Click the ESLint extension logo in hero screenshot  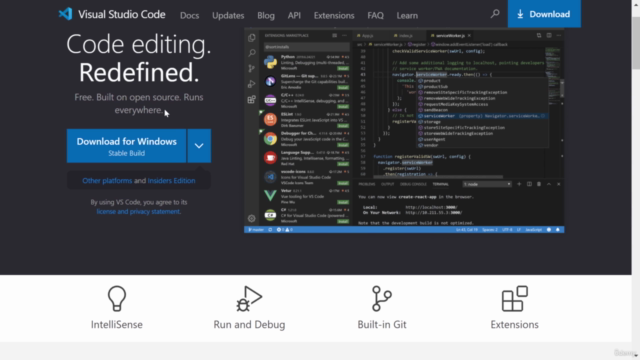tap(270, 119)
